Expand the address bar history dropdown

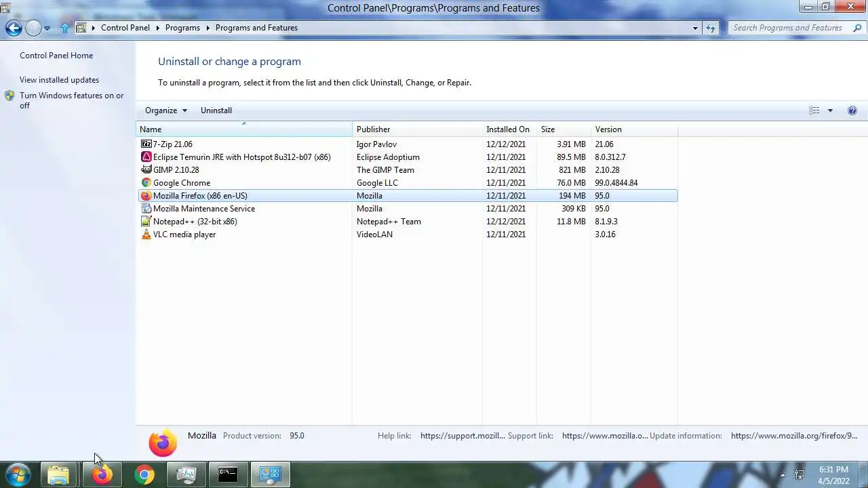(695, 28)
